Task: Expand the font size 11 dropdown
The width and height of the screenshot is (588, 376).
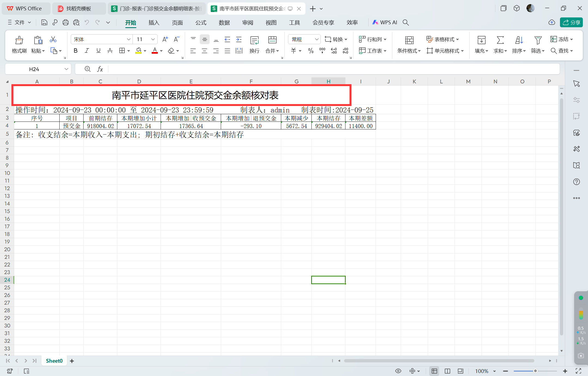Action: 153,40
